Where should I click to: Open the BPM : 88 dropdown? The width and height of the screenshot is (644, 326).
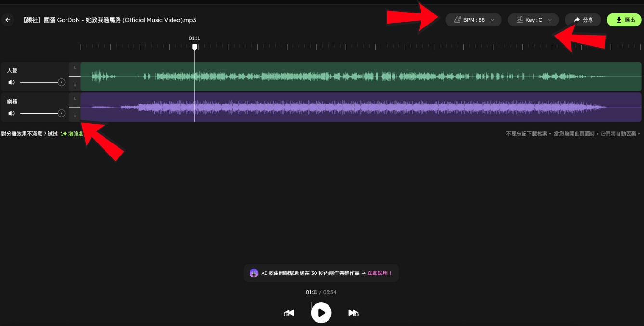click(473, 20)
